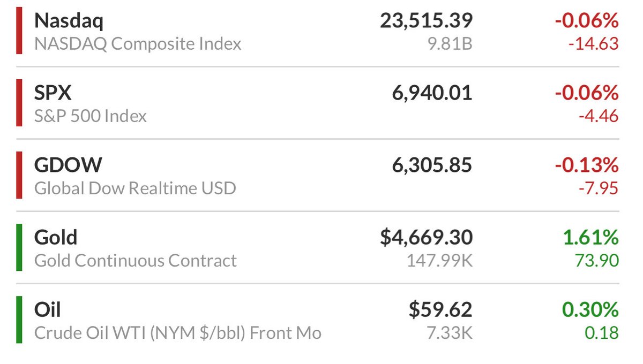This screenshot has height=364, width=643.
Task: Click Gold's 1.61% gain value
Action: pyautogui.click(x=591, y=238)
